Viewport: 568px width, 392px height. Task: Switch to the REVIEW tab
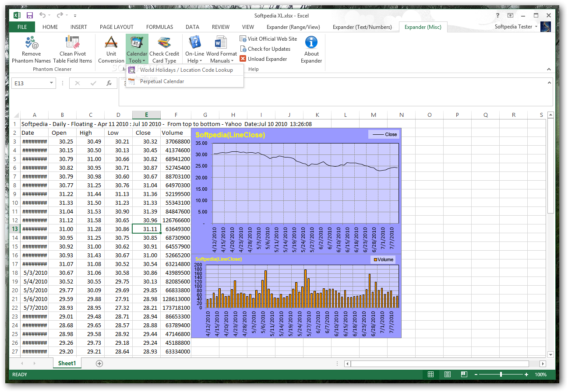[x=221, y=27]
